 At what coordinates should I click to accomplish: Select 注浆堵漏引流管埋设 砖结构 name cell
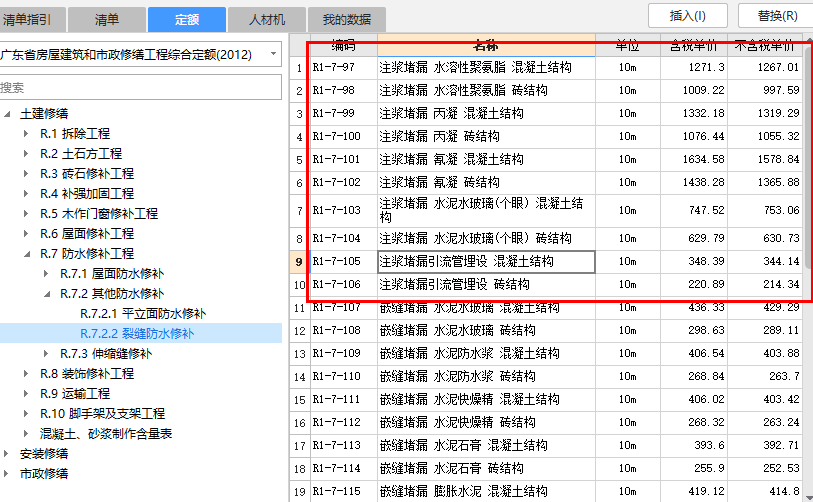pos(486,284)
